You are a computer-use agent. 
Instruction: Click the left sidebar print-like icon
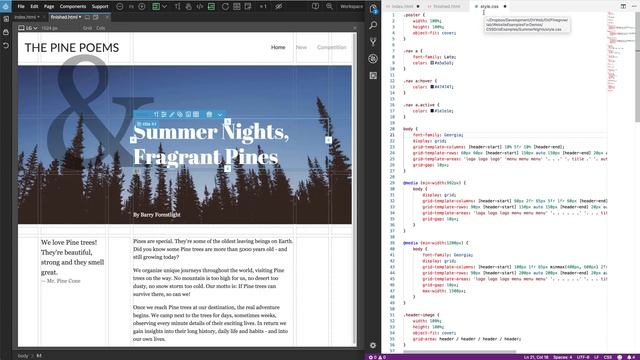click(x=6, y=32)
